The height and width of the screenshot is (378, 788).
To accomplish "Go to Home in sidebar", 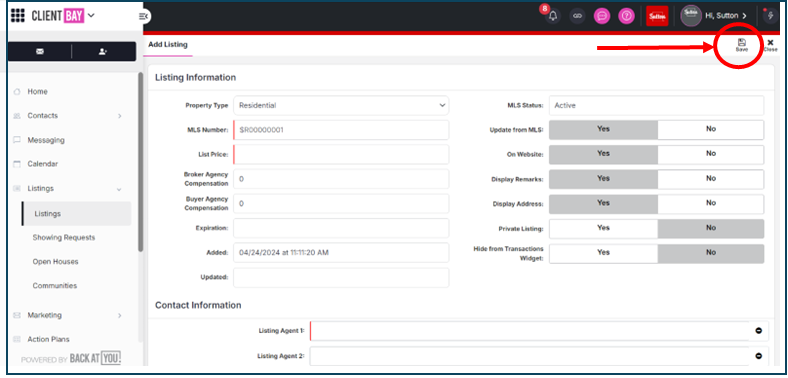I will coord(38,91).
